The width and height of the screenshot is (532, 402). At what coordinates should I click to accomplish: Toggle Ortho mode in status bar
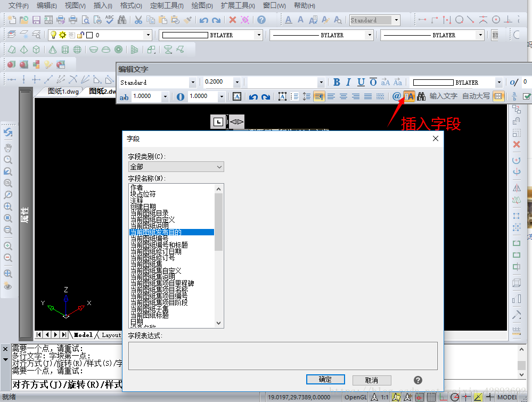click(443, 397)
